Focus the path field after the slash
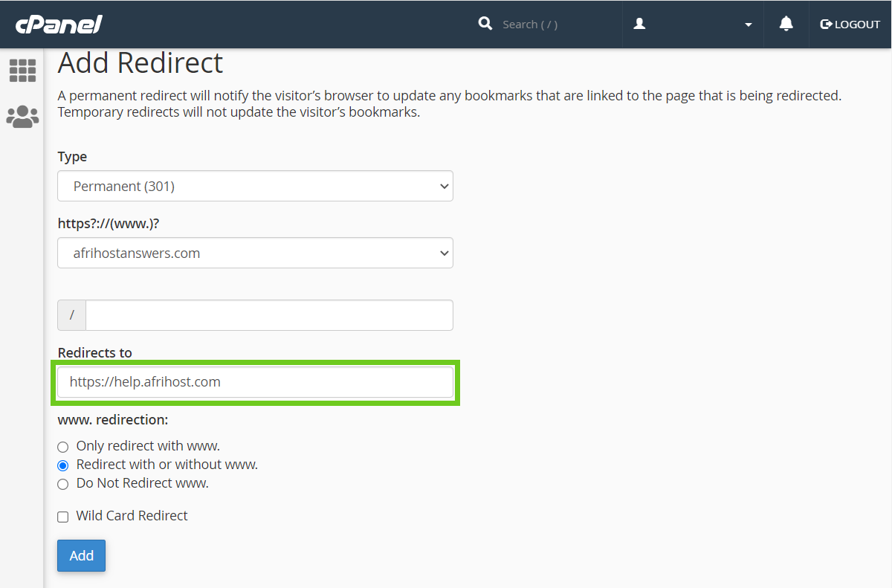 (268, 315)
